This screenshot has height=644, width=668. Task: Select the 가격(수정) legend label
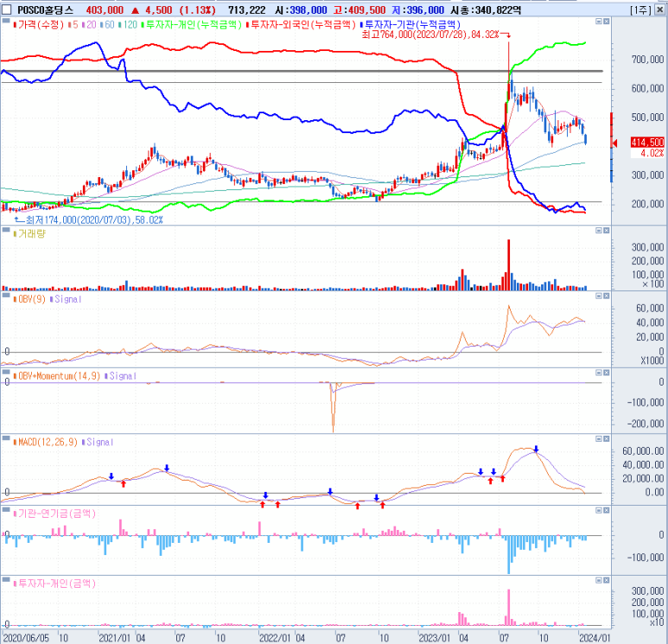(x=40, y=25)
